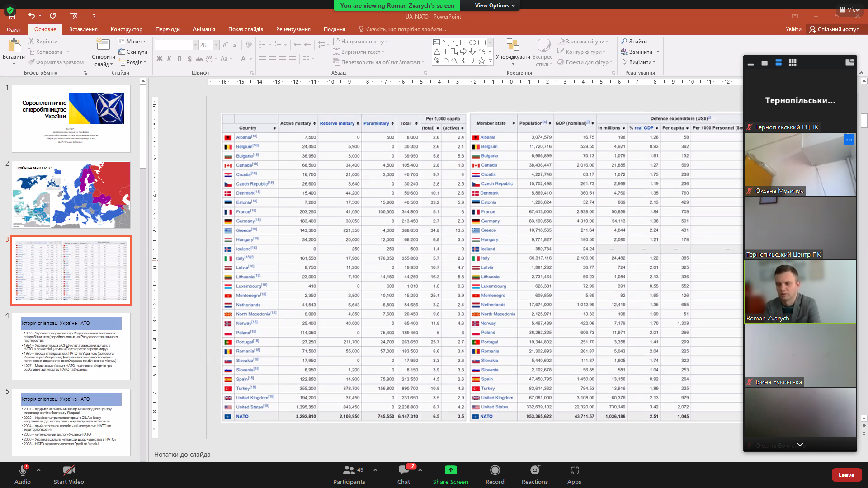
Task: Align text right in paragraph group
Action: pyautogui.click(x=283, y=59)
